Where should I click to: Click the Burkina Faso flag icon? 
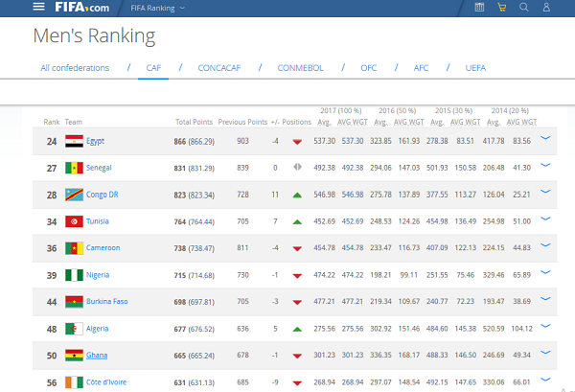(x=74, y=302)
